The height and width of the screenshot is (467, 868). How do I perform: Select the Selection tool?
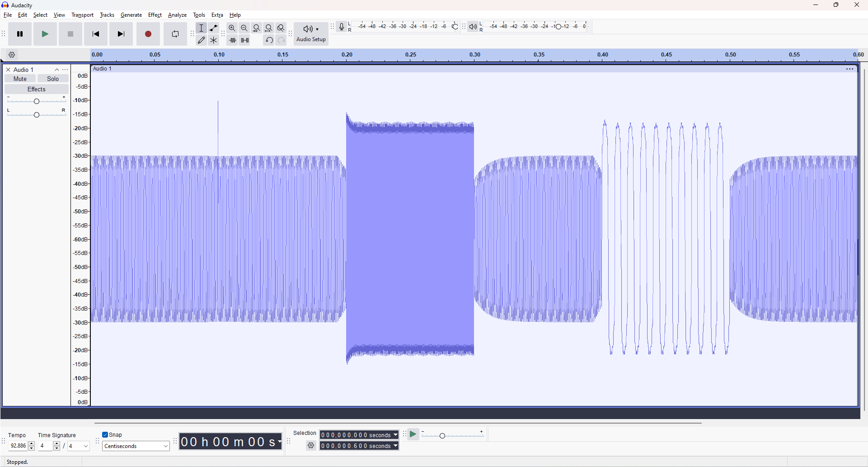click(202, 28)
